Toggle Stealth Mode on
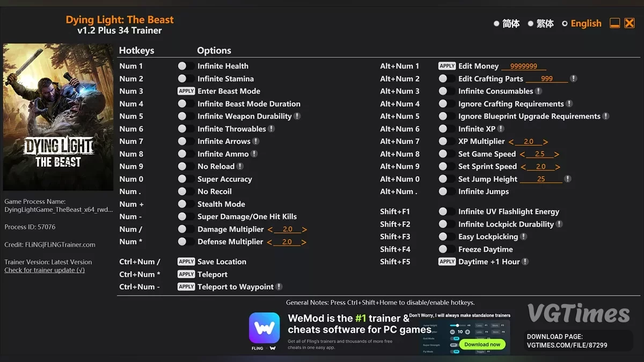This screenshot has height=362, width=644. [186, 204]
